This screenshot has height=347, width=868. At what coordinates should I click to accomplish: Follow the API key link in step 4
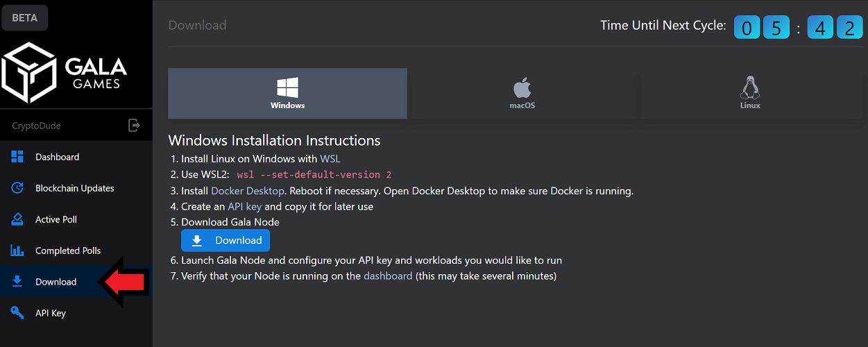[245, 207]
